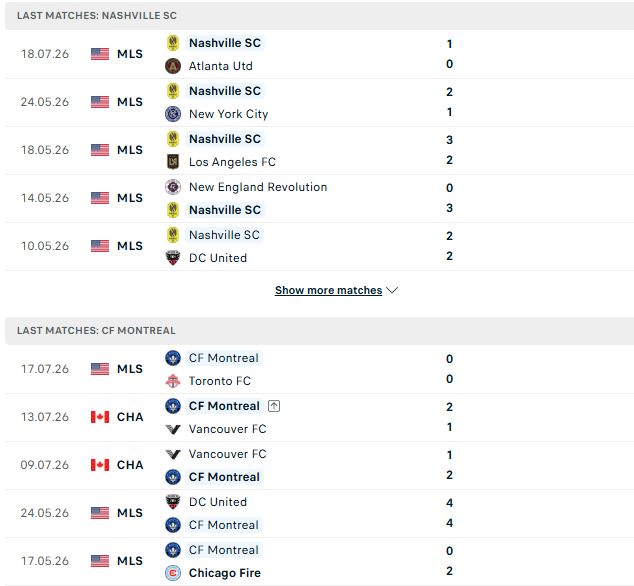Click the Chicago Fire team name

tap(225, 573)
